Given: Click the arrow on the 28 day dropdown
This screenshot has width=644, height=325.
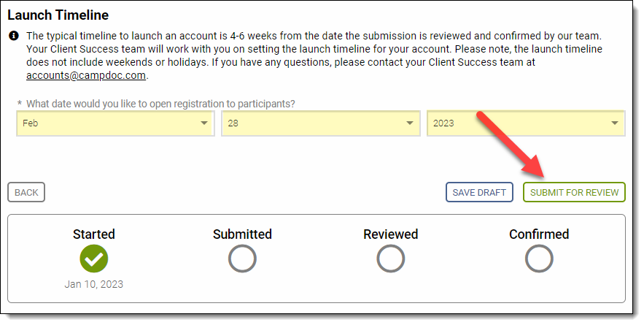Looking at the screenshot, I should pyautogui.click(x=409, y=123).
